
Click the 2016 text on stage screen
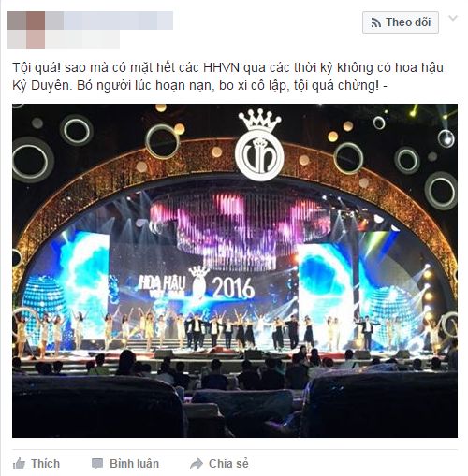tap(233, 288)
